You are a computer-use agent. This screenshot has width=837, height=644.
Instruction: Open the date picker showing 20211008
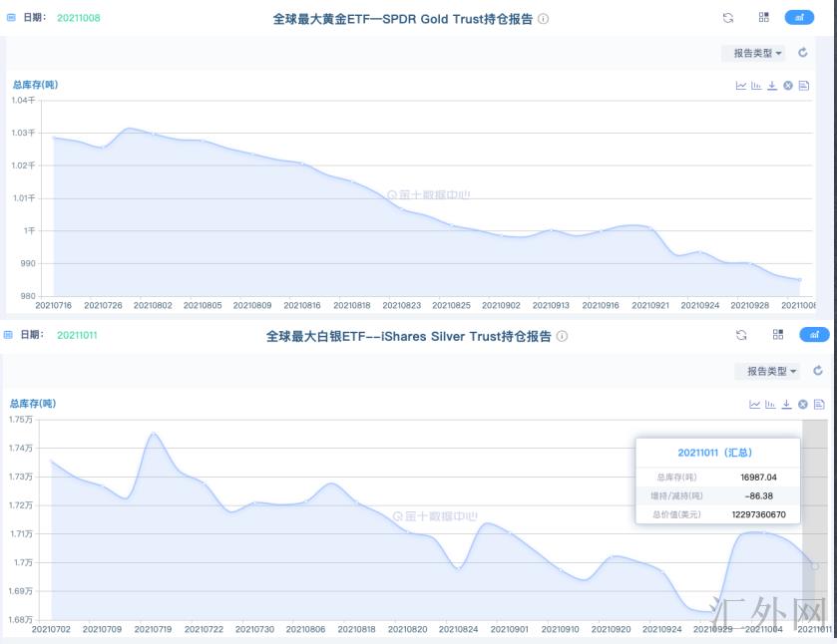[x=78, y=18]
